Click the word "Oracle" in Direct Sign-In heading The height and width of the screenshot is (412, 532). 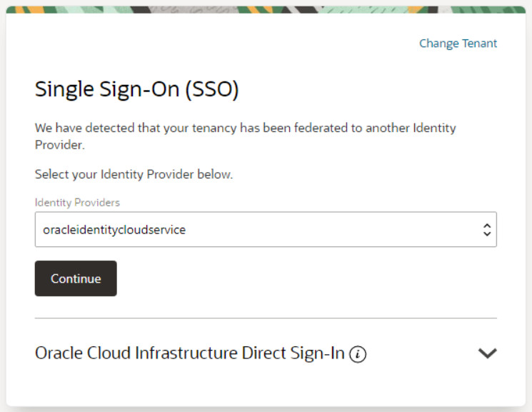pos(58,353)
